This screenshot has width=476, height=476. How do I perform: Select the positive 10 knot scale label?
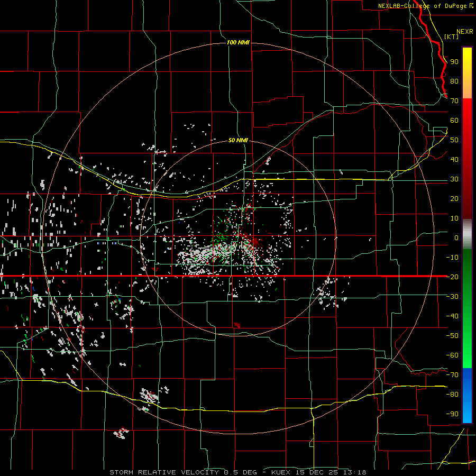pos(454,218)
